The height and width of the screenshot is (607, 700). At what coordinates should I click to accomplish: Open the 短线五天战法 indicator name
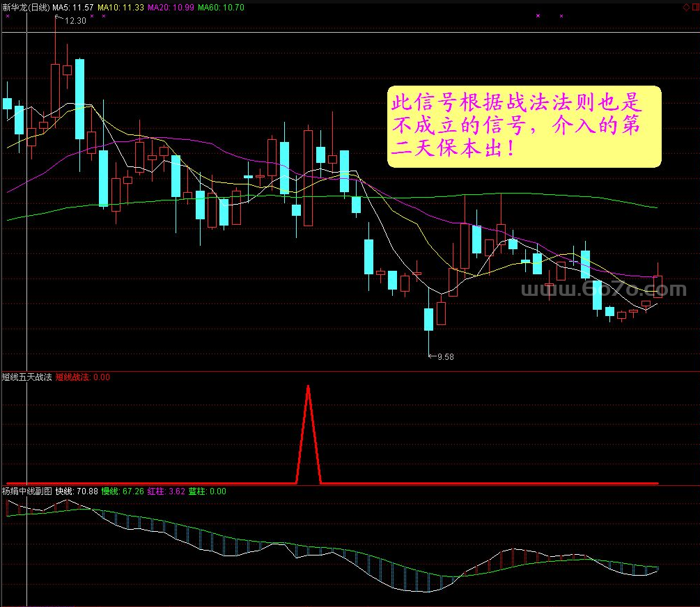click(26, 377)
